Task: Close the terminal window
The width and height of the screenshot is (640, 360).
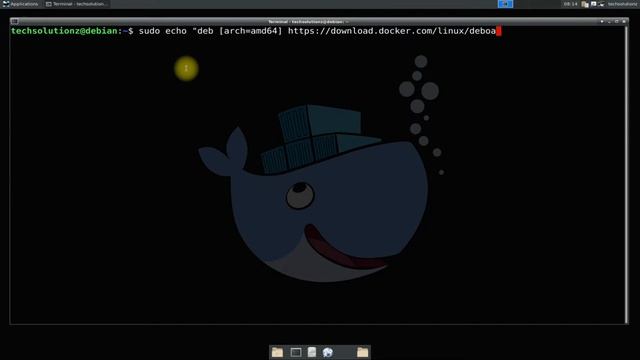Action: [x=624, y=21]
